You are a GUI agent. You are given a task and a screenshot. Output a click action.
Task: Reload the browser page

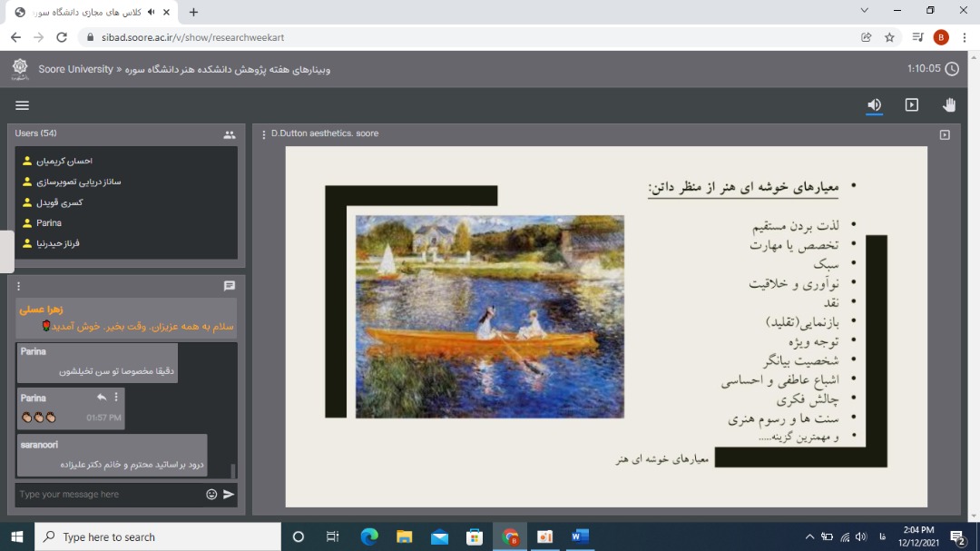62,37
